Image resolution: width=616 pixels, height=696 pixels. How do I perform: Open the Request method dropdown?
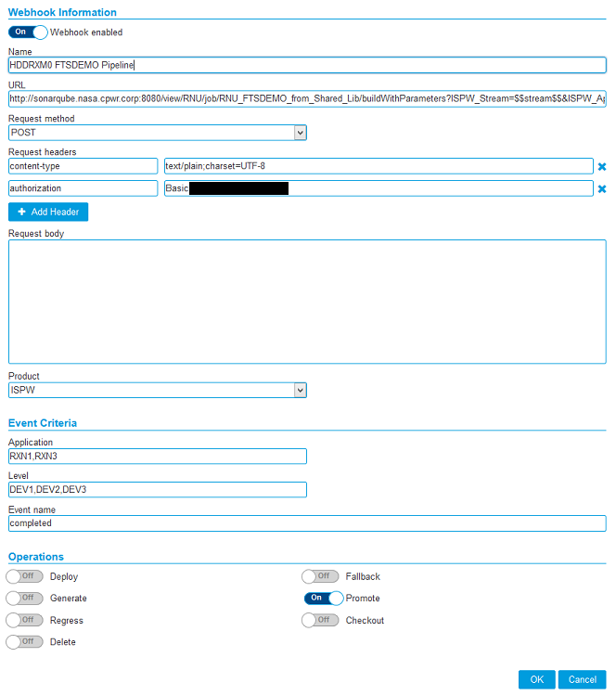click(x=158, y=133)
